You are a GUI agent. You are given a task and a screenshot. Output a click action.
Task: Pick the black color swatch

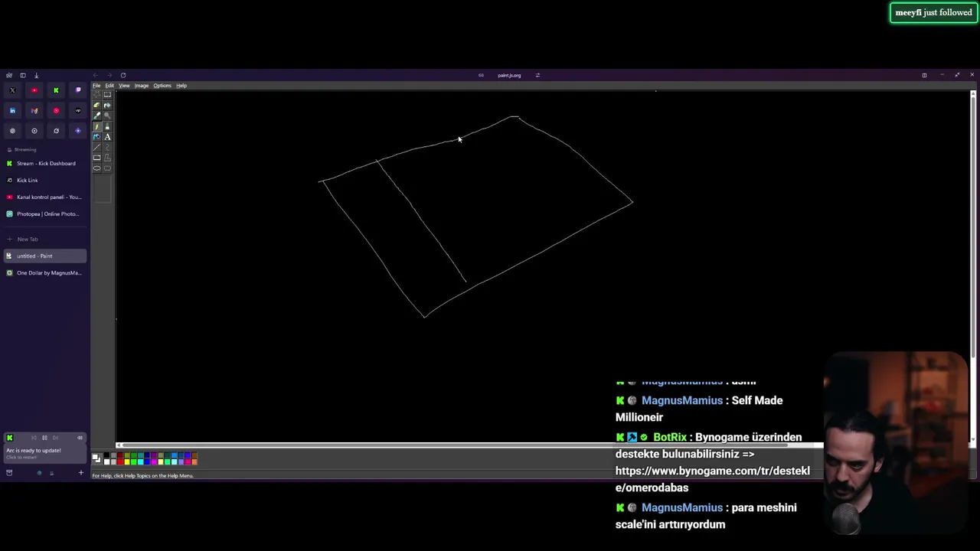[x=106, y=455]
